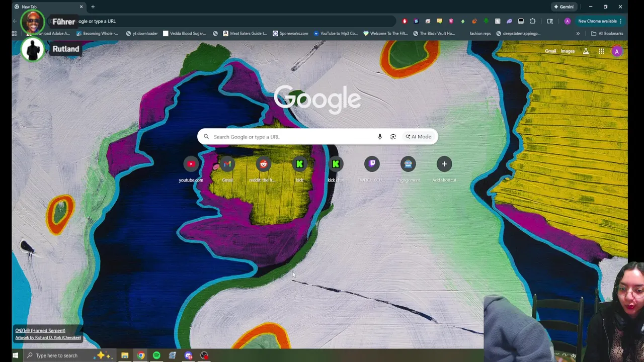
Task: Open File Explorer from taskbar
Action: (x=125, y=355)
